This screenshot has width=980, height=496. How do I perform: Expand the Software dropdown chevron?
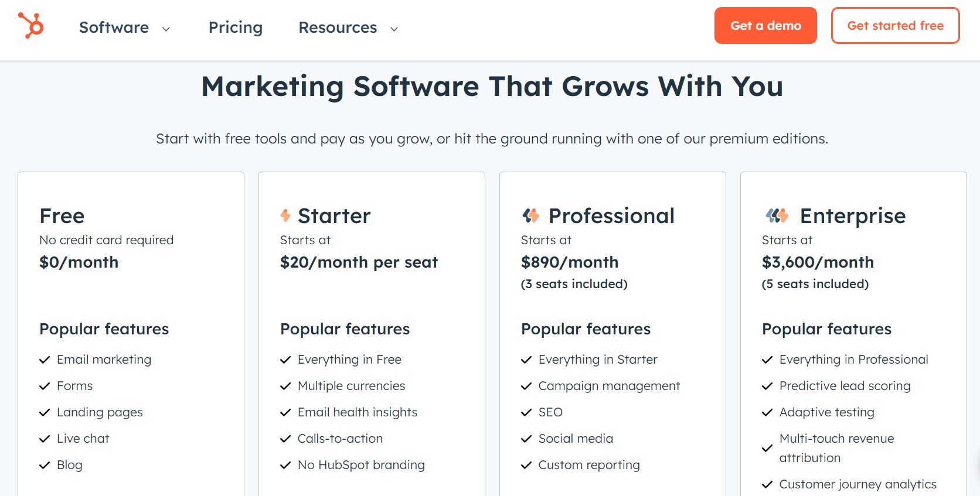[x=166, y=28]
